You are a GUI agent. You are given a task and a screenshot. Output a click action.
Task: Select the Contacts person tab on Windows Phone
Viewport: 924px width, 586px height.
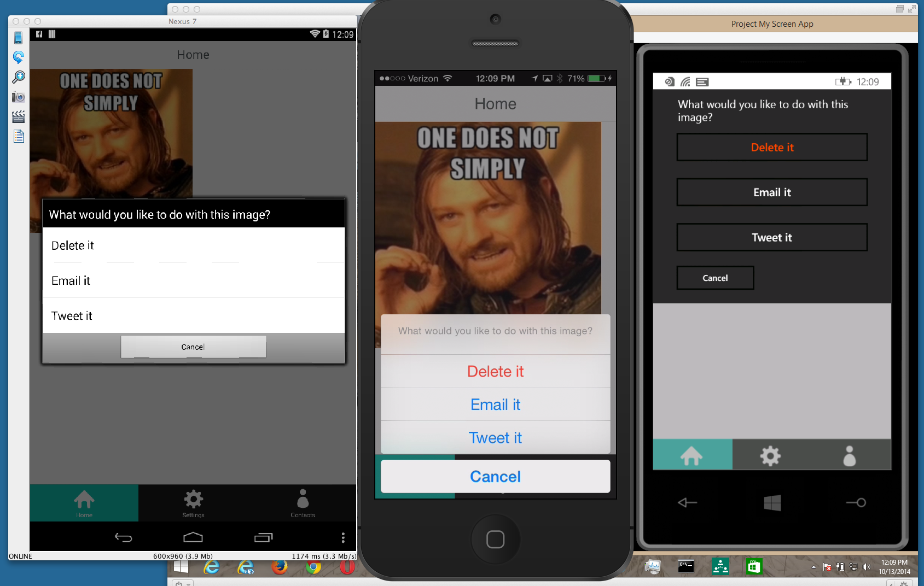pyautogui.click(x=850, y=455)
